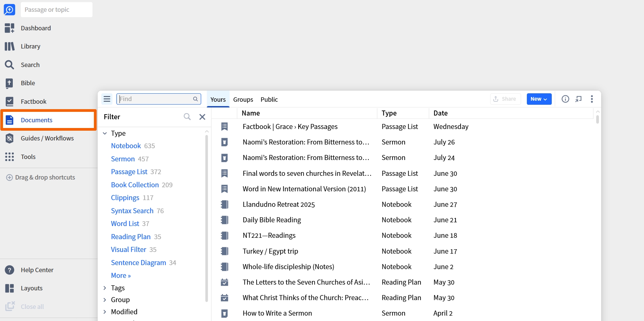
Task: Click Close all in the sidebar
Action: (32, 307)
